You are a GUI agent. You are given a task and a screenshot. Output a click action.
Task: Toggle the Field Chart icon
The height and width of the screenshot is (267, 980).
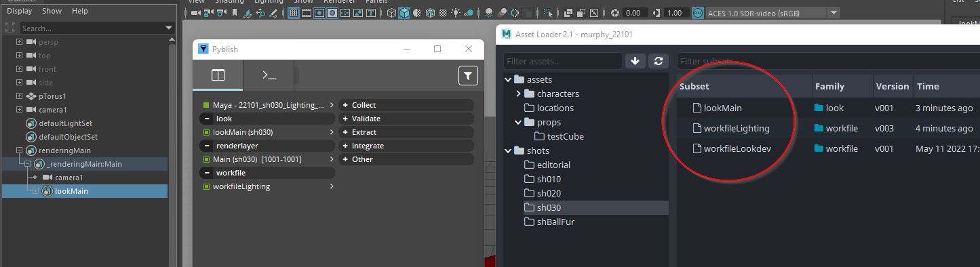tap(345, 13)
